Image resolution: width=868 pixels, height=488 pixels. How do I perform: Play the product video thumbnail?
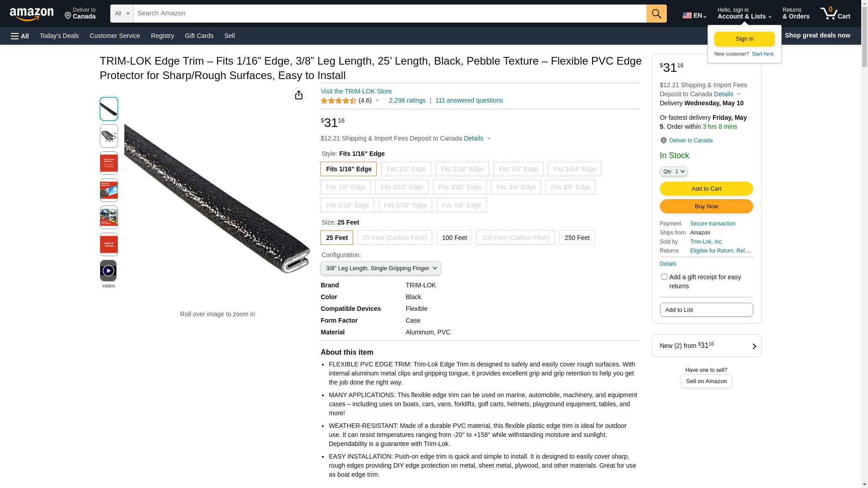(x=108, y=271)
